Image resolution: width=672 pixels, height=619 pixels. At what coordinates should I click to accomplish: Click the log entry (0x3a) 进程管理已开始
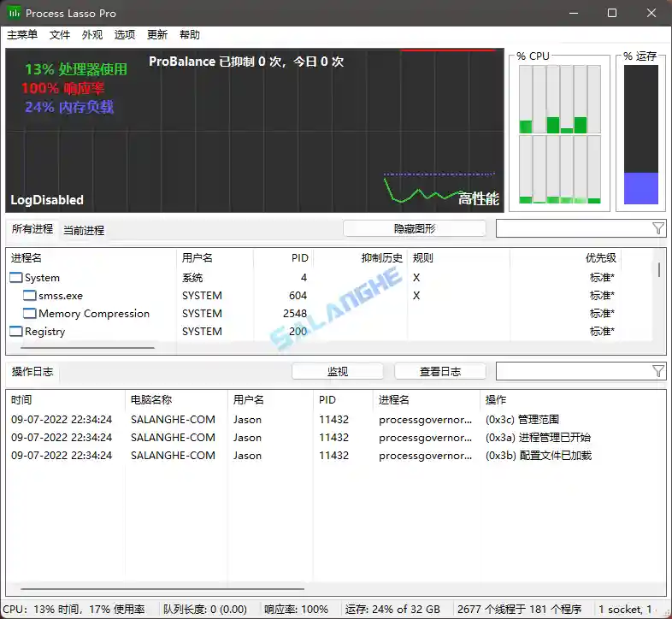click(538, 437)
